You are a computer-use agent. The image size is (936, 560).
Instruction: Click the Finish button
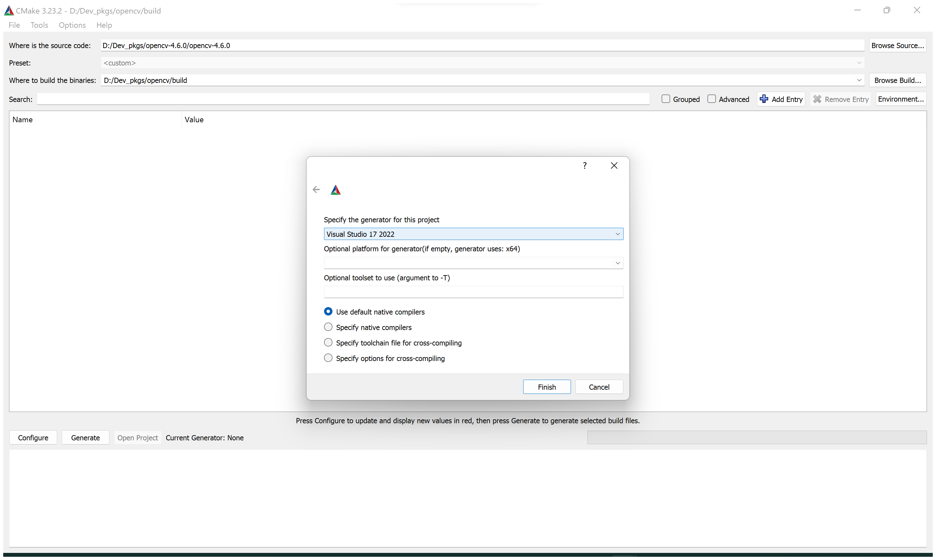click(x=547, y=387)
